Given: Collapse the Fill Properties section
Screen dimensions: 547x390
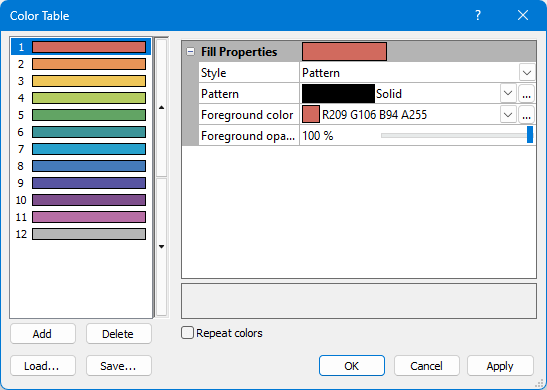Looking at the screenshot, I should (190, 52).
